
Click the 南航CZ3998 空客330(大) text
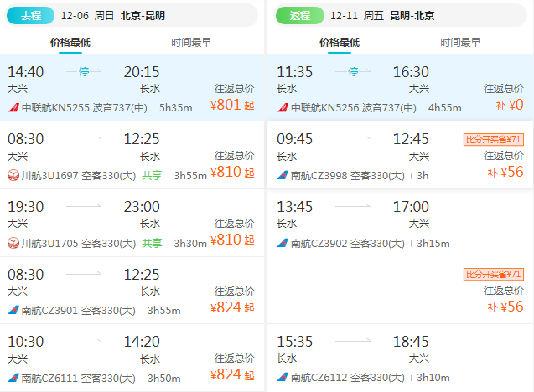(x=348, y=176)
